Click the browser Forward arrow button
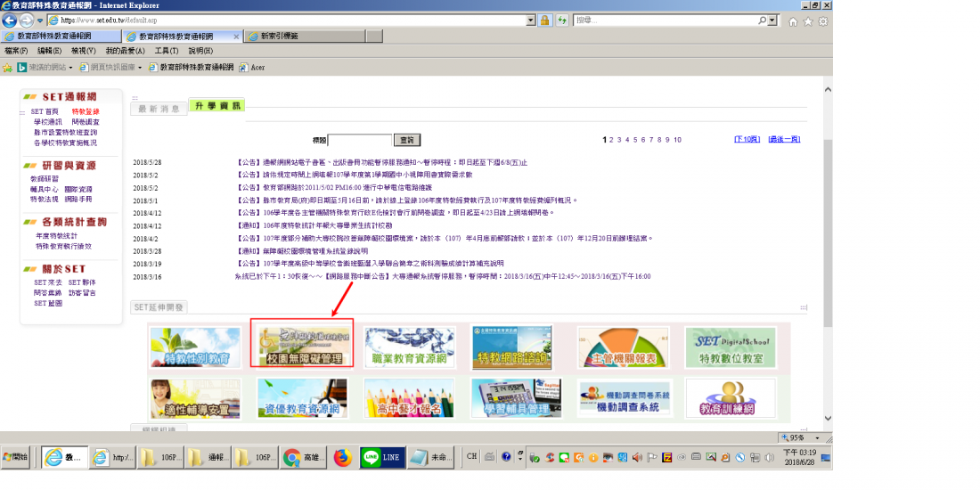The height and width of the screenshot is (490, 980). tap(27, 20)
